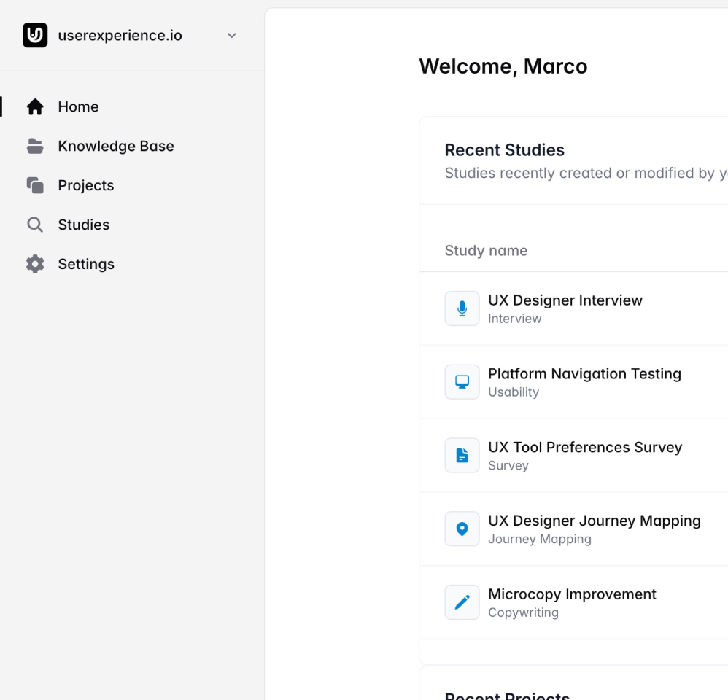This screenshot has width=728, height=700.
Task: Click the Settings gear icon
Action: (x=35, y=264)
